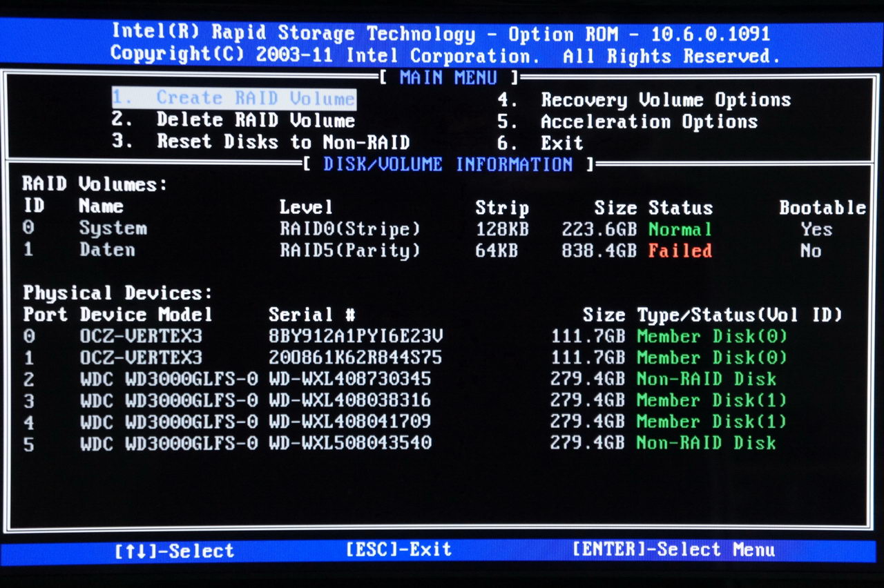The width and height of the screenshot is (884, 588).
Task: Click Member Disk(0) status on port 1
Action: coord(712,358)
